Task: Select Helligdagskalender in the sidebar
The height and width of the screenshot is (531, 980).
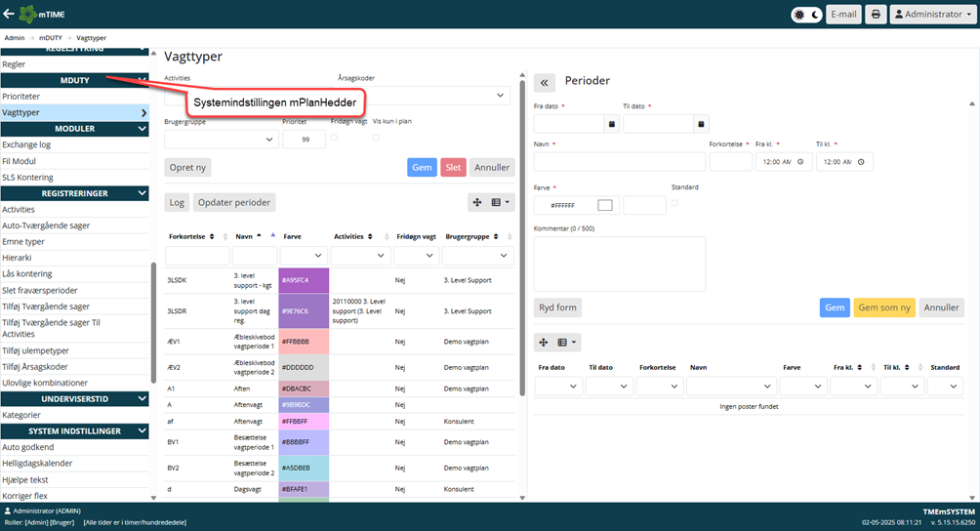Action: 37,464
